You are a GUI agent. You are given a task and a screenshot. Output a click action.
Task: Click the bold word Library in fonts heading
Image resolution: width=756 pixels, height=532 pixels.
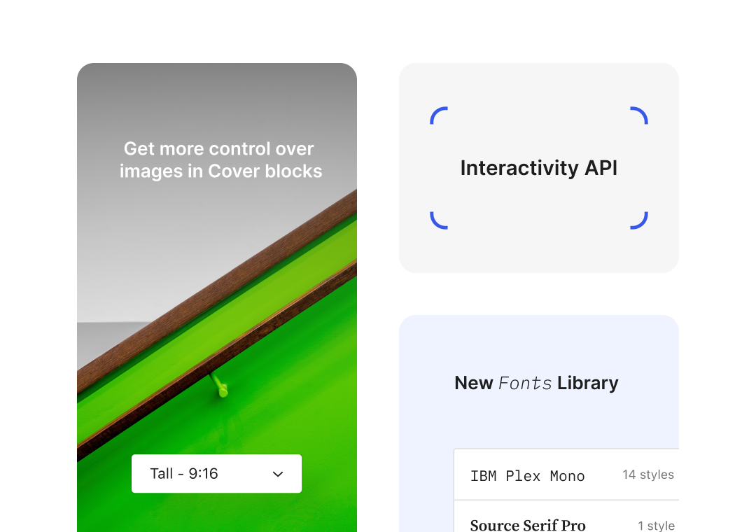coord(588,383)
